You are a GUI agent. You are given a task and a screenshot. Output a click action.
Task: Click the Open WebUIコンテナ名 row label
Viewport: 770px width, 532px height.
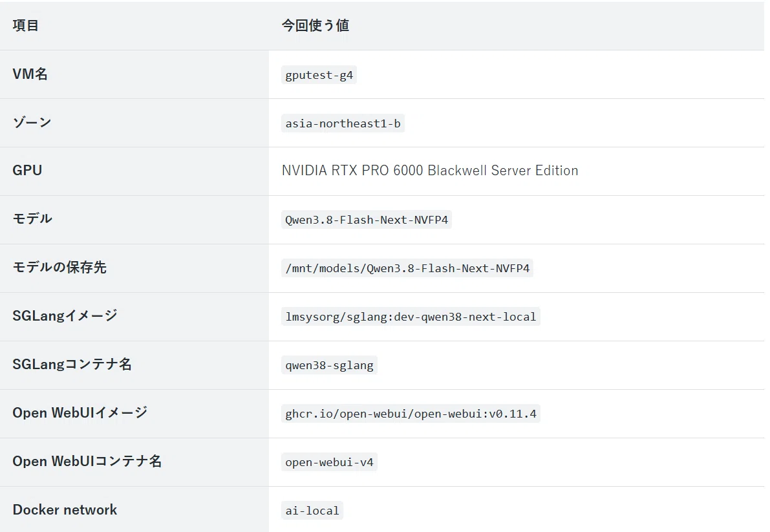point(87,462)
